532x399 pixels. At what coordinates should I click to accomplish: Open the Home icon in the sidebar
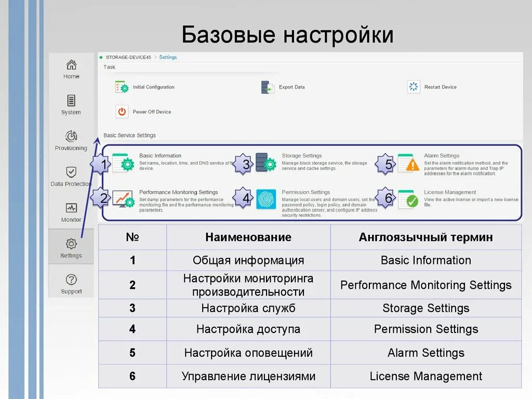point(71,66)
